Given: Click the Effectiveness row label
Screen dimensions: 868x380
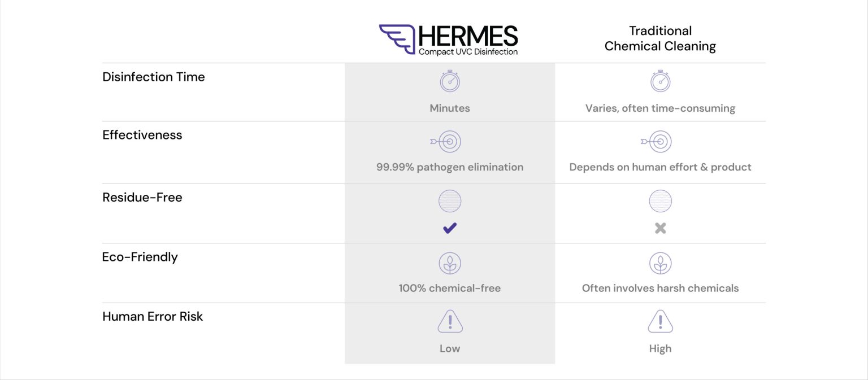Looking at the screenshot, I should coord(142,135).
